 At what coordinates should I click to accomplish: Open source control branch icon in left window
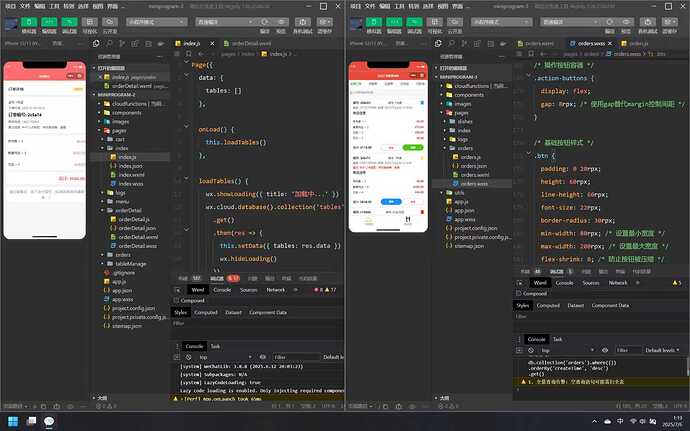click(x=122, y=44)
